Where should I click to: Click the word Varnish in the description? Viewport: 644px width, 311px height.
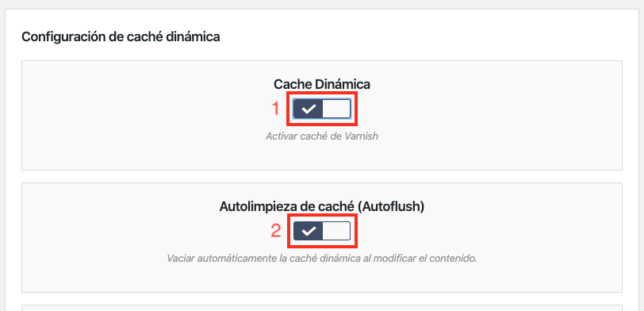pos(362,136)
